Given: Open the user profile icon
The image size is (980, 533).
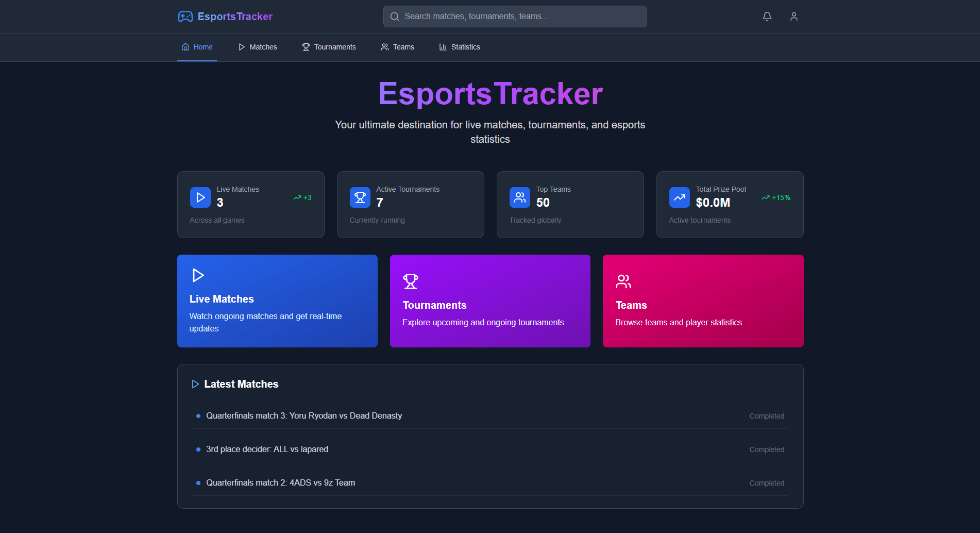Looking at the screenshot, I should point(793,16).
